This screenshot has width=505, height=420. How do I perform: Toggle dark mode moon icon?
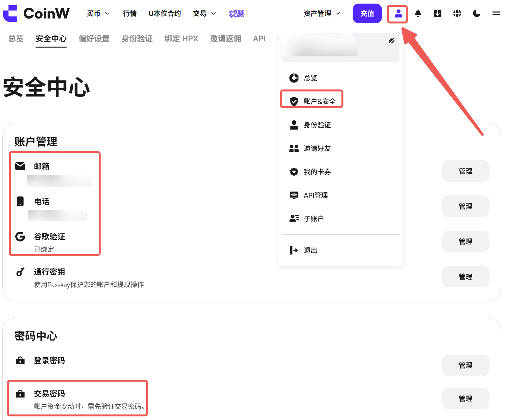pos(477,13)
